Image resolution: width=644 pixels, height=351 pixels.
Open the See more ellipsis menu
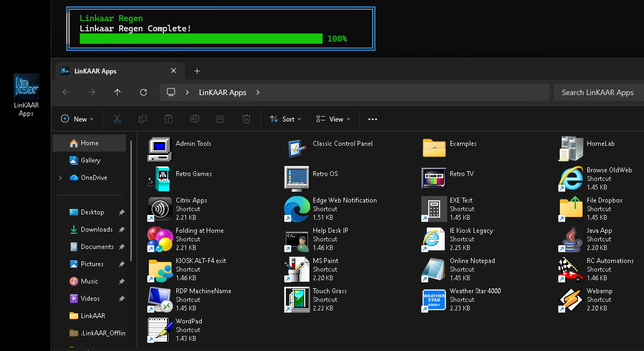tap(373, 119)
